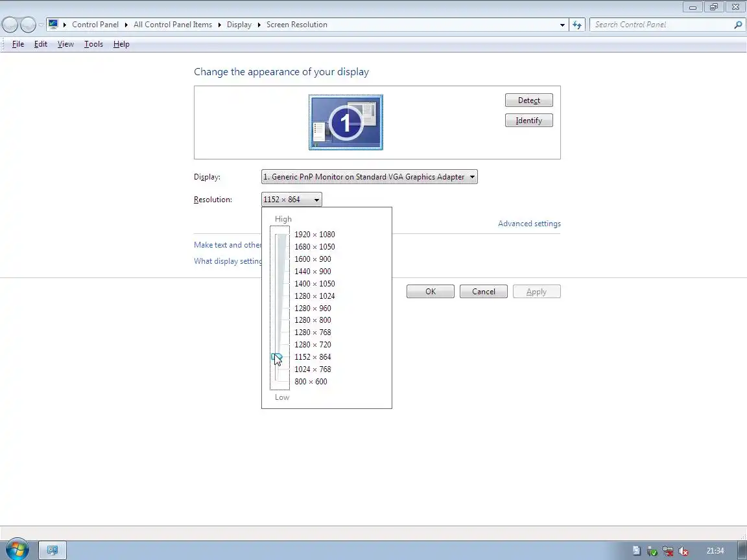
Task: Click the address bar Control Panel icon
Action: [53, 24]
